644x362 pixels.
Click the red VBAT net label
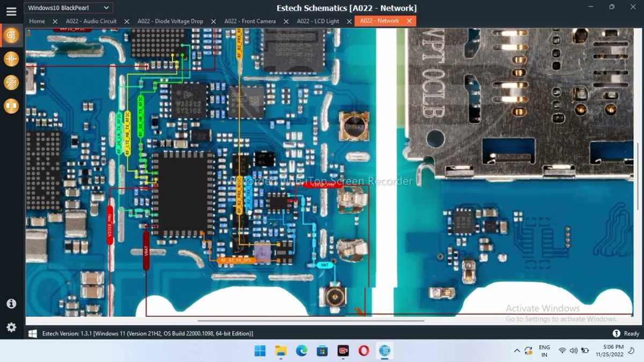click(147, 250)
